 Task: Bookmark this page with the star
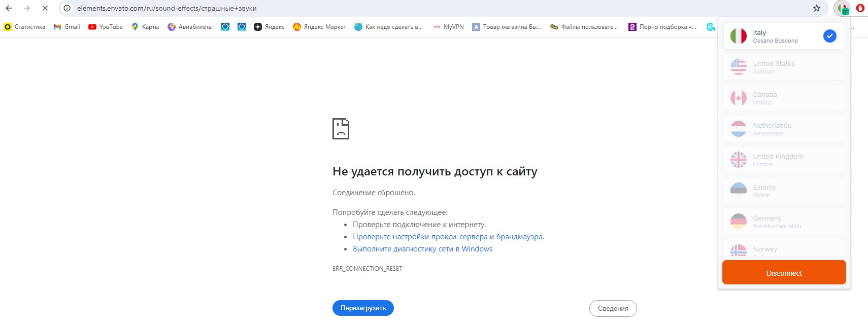(x=817, y=8)
